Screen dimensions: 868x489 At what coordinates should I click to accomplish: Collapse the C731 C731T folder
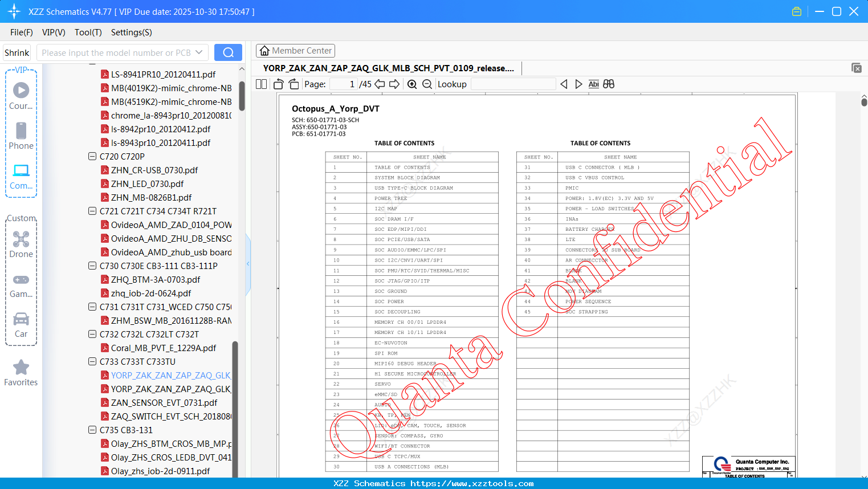[x=92, y=307]
